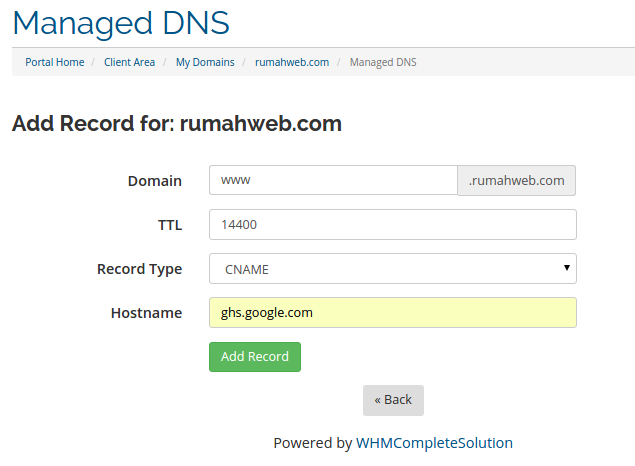Navigate to My Domains breadcrumb

point(205,62)
